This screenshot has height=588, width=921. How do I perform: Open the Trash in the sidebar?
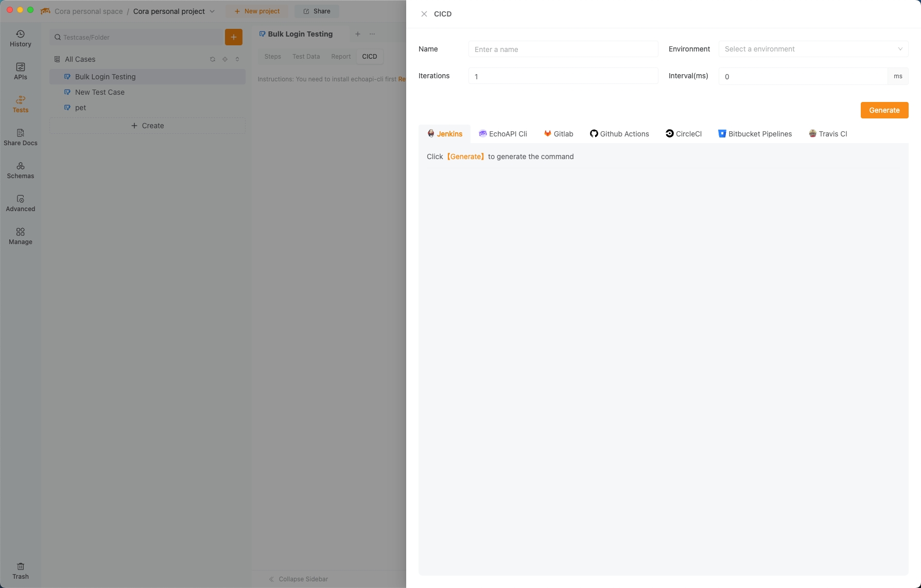click(21, 571)
